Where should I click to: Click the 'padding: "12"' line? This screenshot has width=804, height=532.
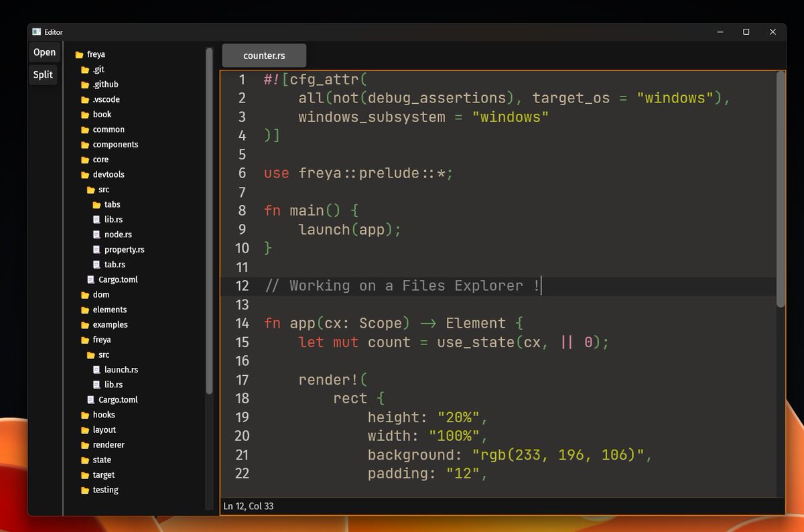pyautogui.click(x=427, y=474)
